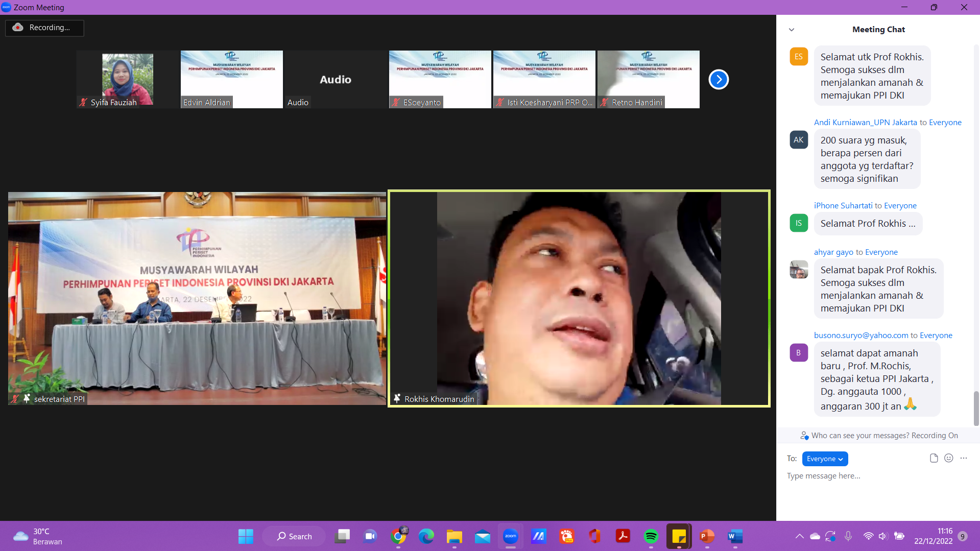The height and width of the screenshot is (551, 980).
Task: Open Microsoft Word from the taskbar
Action: pos(735,536)
